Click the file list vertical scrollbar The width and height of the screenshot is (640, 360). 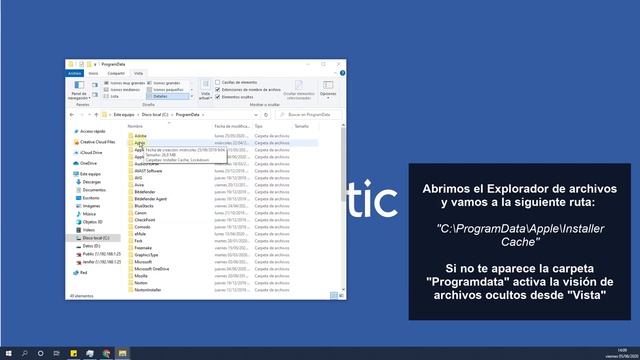[343, 163]
